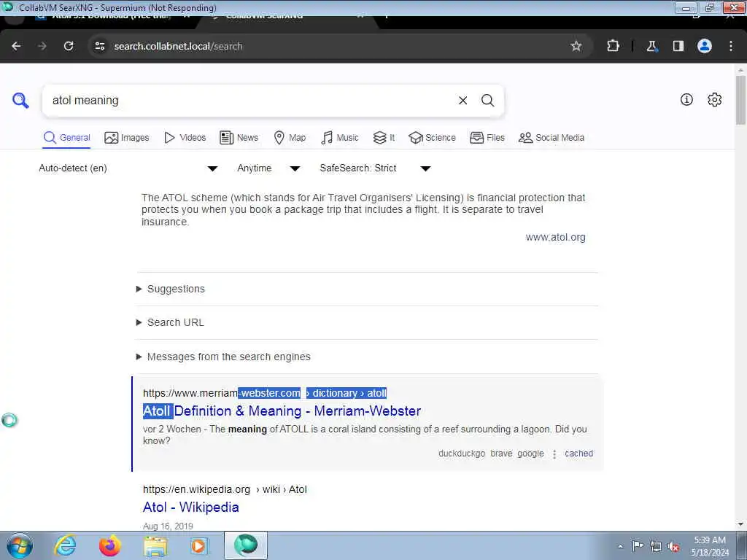This screenshot has width=747, height=560.
Task: Switch to the Videos search tab
Action: [x=185, y=138]
